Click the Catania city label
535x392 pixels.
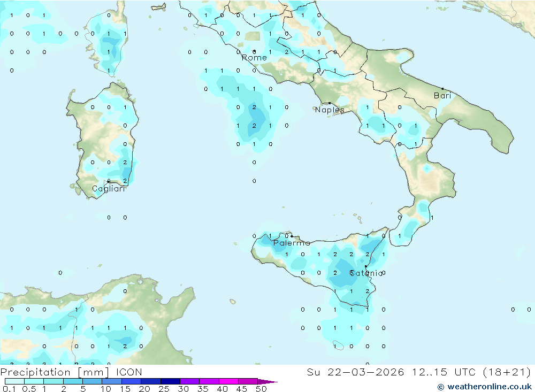[x=366, y=273]
